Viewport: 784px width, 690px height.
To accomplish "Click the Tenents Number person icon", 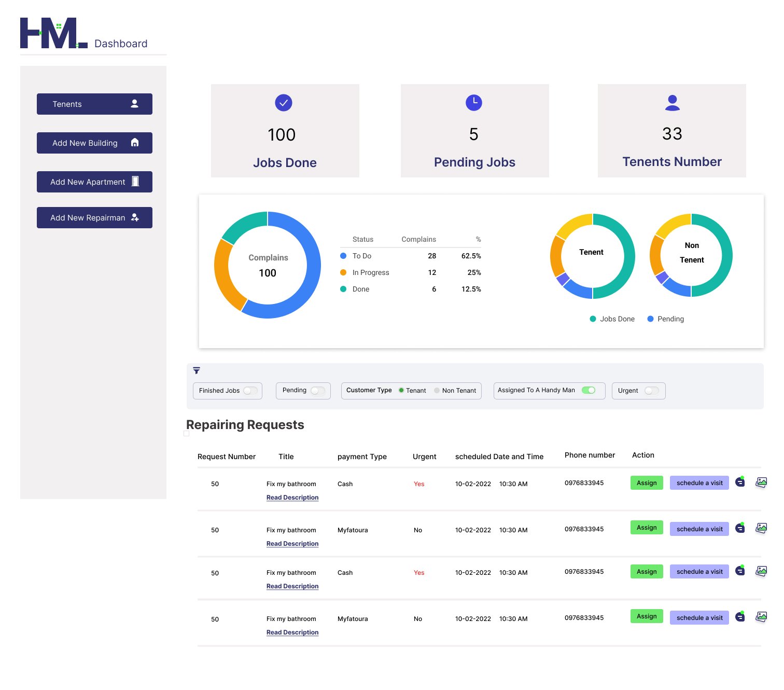I will pos(672,103).
